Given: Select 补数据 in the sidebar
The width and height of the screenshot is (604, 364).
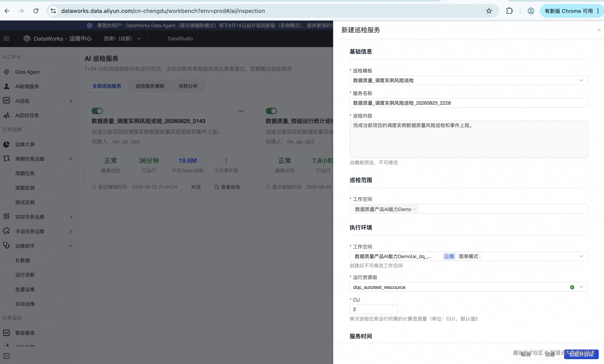Looking at the screenshot, I should click(x=22, y=260).
